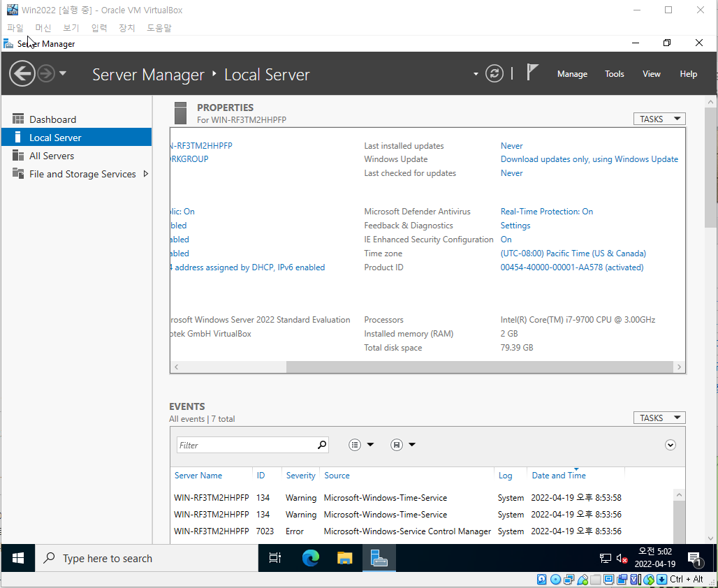Click the properties horizontal scrollbar thumb
The width and height of the screenshot is (718, 588).
click(479, 367)
